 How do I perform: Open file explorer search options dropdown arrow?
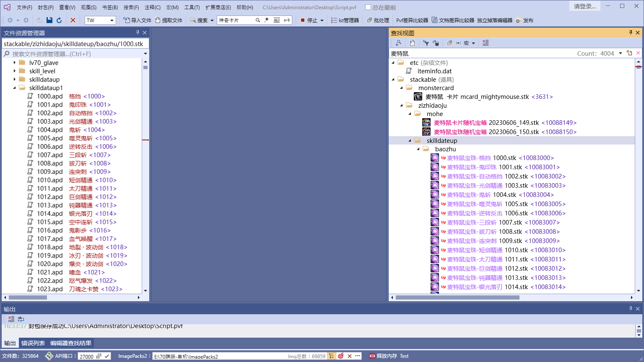145,54
